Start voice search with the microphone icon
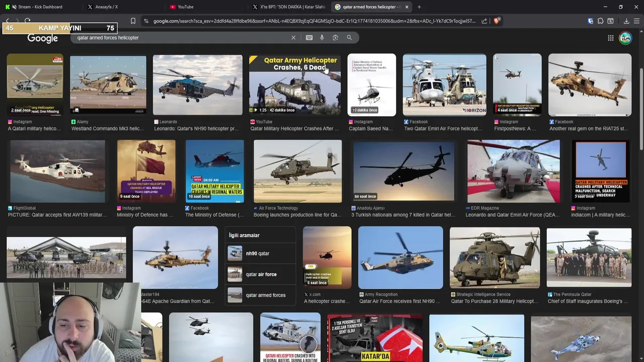This screenshot has width=644, height=362. [x=322, y=38]
